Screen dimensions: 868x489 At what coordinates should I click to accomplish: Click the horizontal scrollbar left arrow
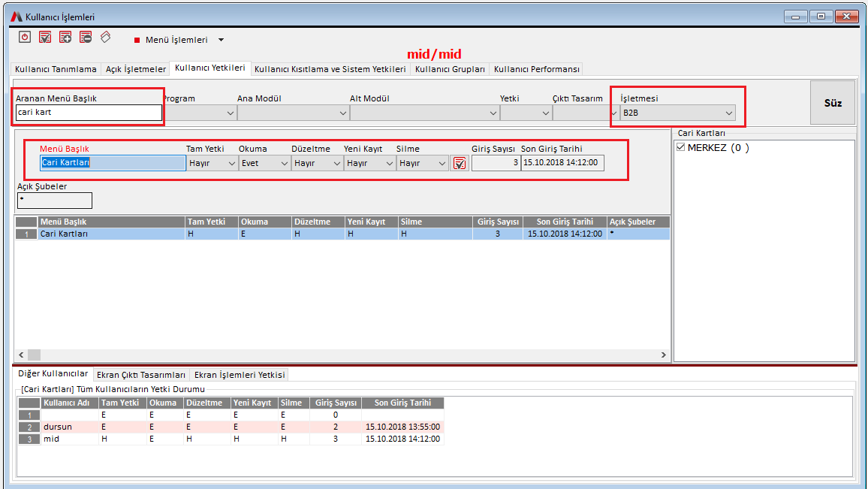(x=21, y=355)
